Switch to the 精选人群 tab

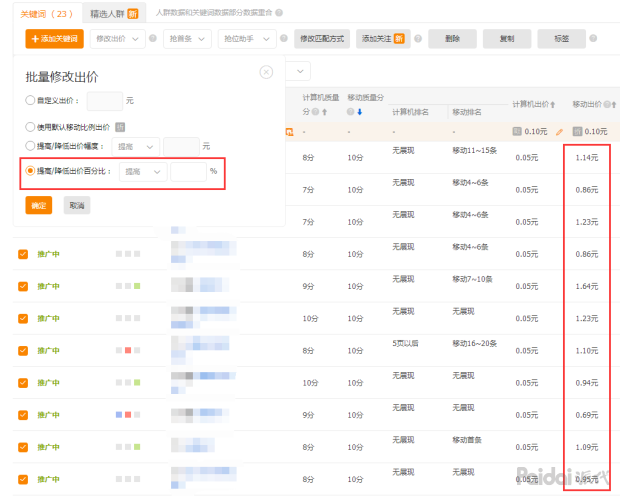(x=112, y=13)
